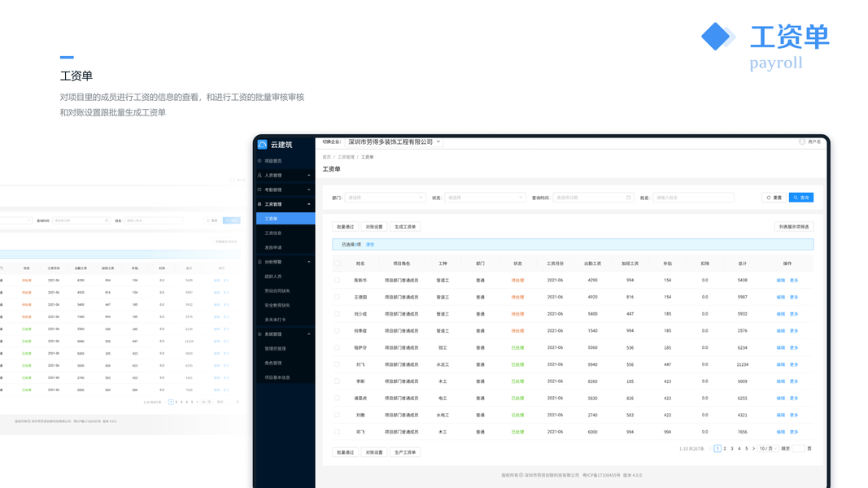Click the 待处理 status of 何季度
Image resolution: width=868 pixels, height=488 pixels.
[517, 331]
